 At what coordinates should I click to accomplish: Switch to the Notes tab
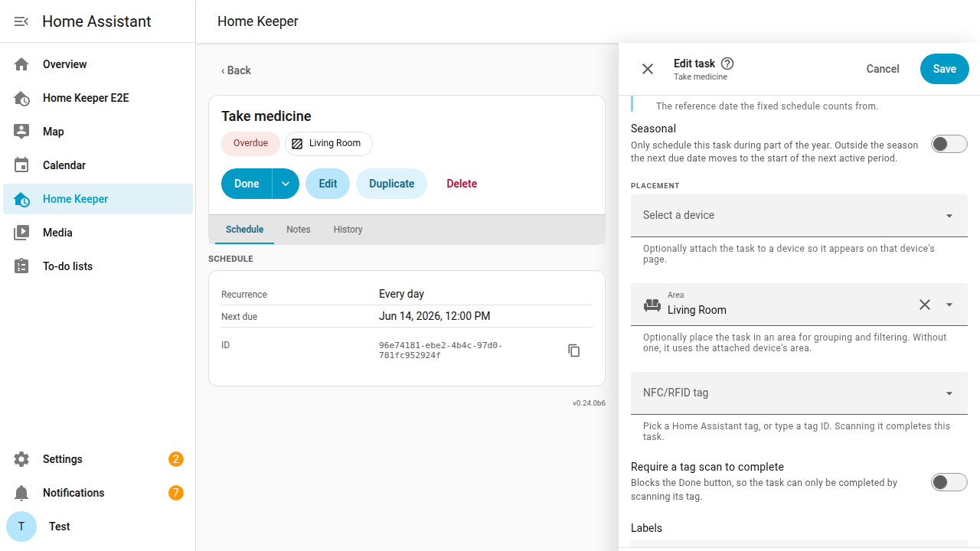(299, 230)
